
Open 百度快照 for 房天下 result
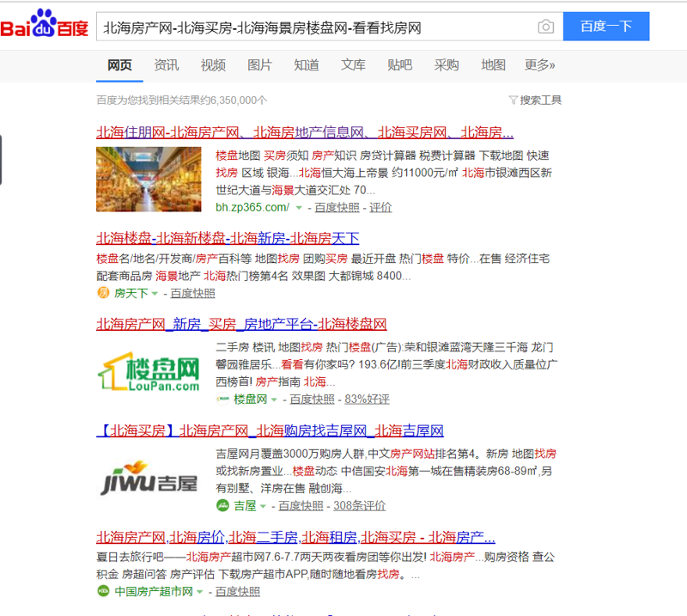(x=192, y=293)
